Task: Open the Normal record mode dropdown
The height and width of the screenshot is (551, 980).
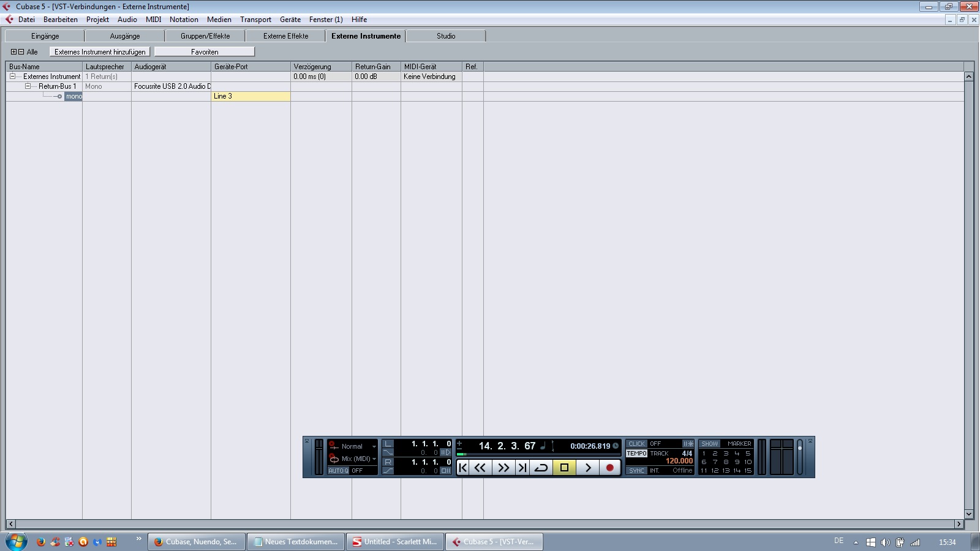Action: pyautogui.click(x=374, y=446)
